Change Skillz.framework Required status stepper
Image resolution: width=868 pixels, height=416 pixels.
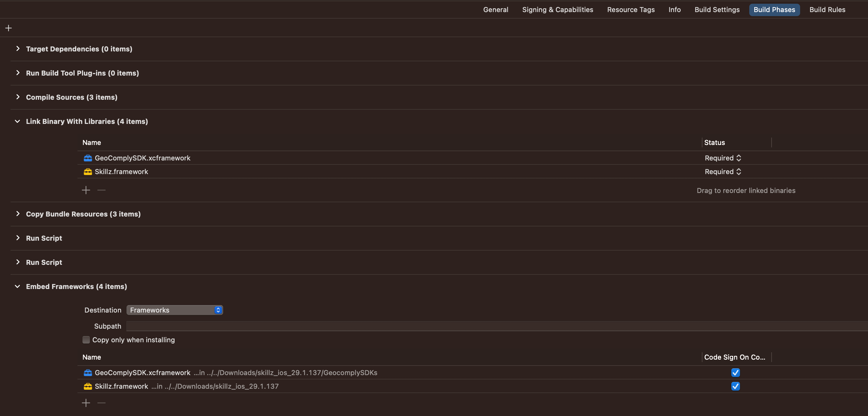click(738, 172)
